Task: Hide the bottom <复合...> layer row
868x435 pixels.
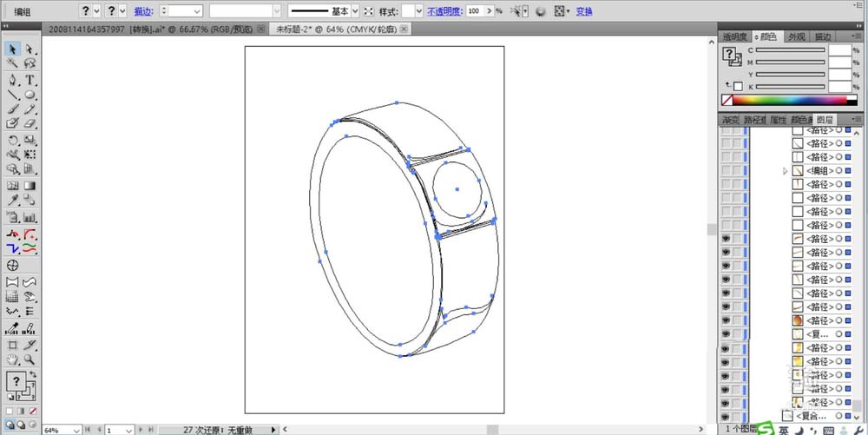Action: click(725, 416)
